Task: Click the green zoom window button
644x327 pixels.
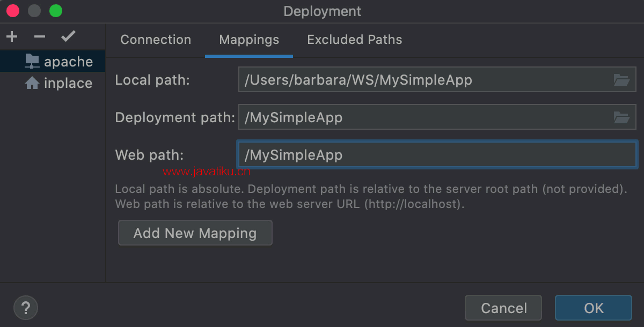Action: pyautogui.click(x=55, y=11)
